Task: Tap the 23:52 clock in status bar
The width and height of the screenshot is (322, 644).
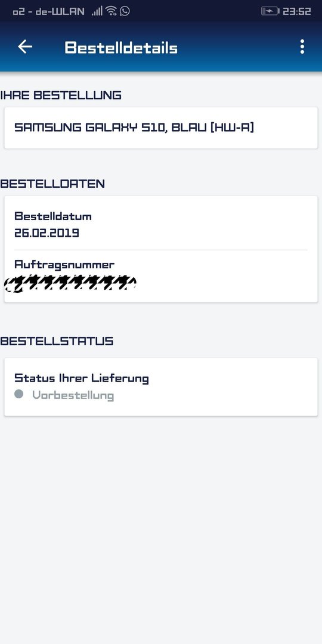Action: pyautogui.click(x=297, y=11)
